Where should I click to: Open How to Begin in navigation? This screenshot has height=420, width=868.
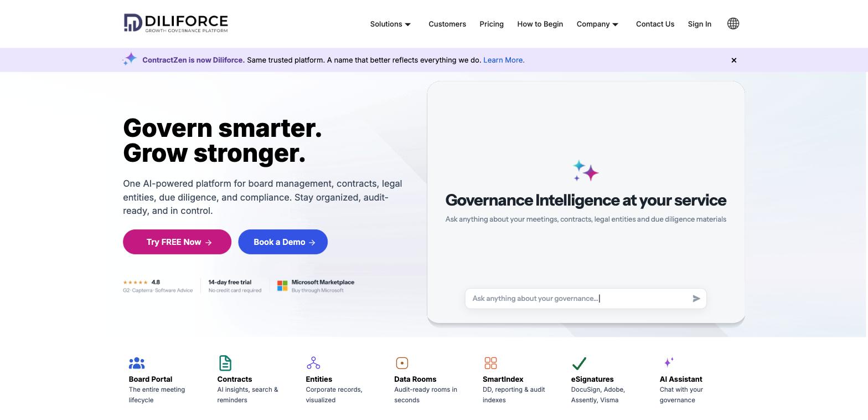(x=540, y=24)
